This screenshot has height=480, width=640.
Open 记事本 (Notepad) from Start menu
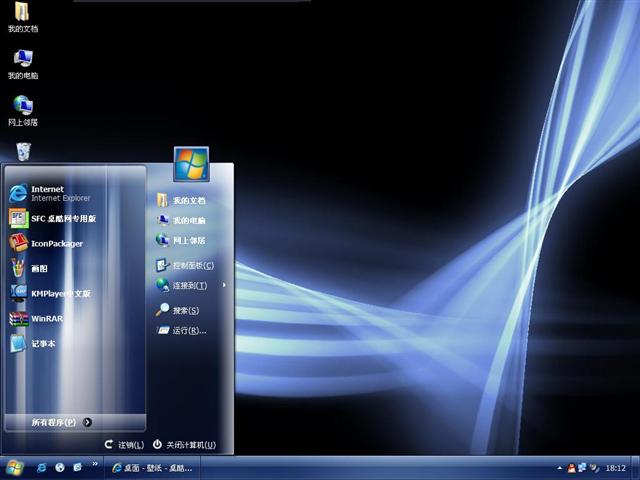(76, 343)
